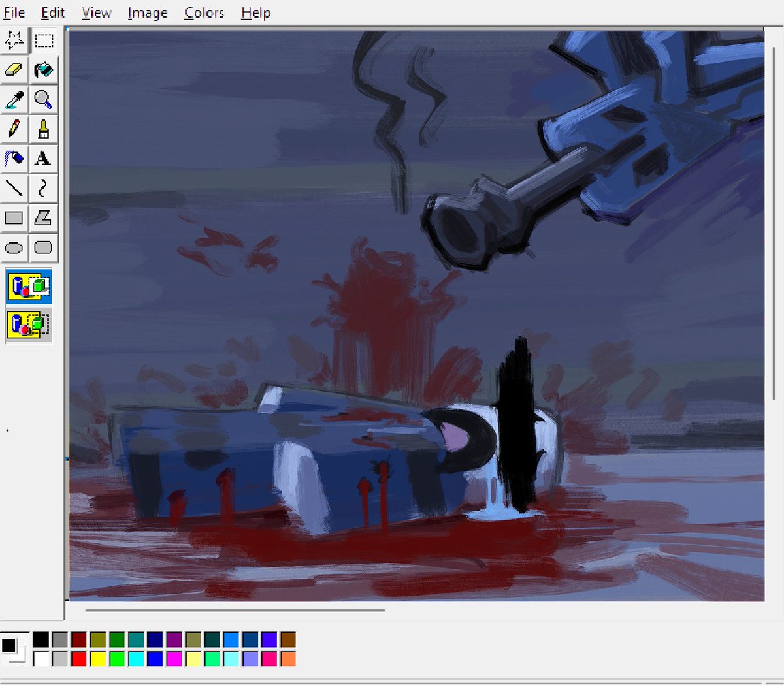Viewport: 784px width, 685px height.
Task: Select the Polygon shape tool
Action: click(44, 217)
